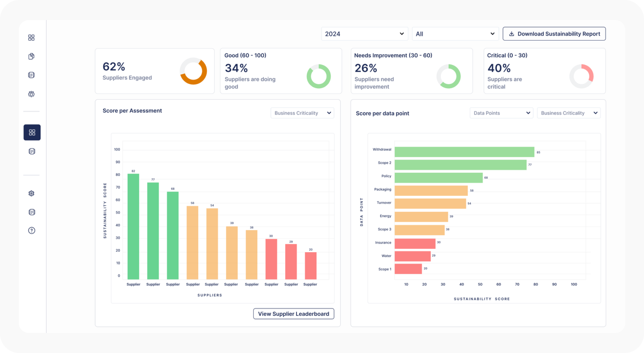Image resolution: width=644 pixels, height=353 pixels.
Task: Expand Business Criticality dropdown in data point panel
Action: [x=568, y=113]
